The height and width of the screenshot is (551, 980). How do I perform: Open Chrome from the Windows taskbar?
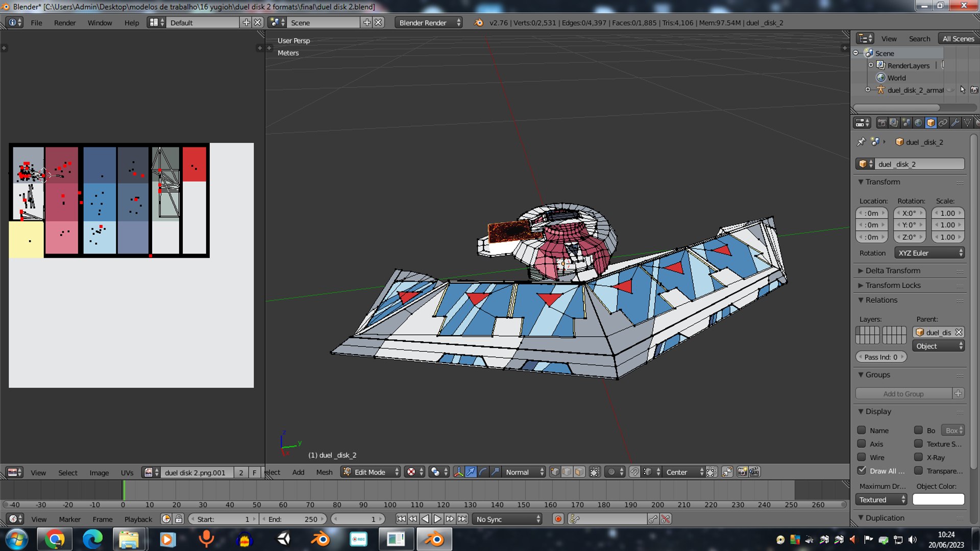pos(55,539)
